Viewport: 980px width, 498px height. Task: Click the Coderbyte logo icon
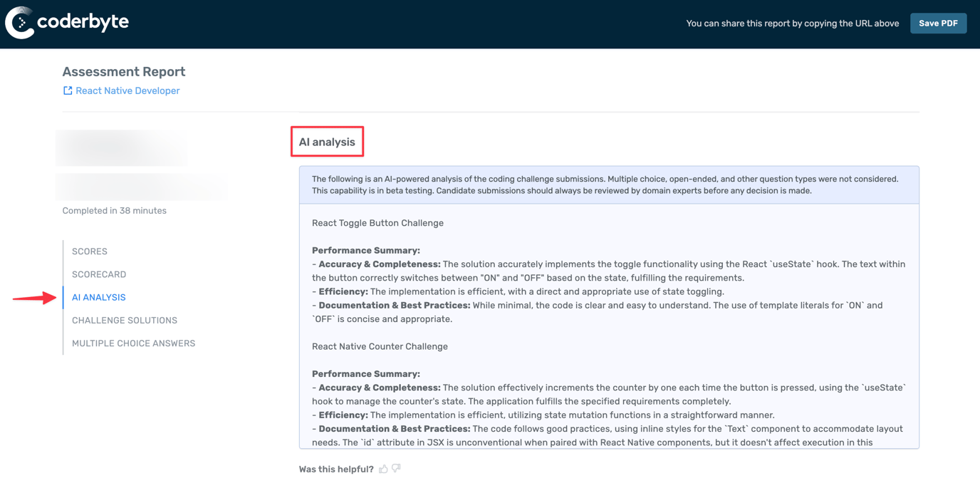19,23
